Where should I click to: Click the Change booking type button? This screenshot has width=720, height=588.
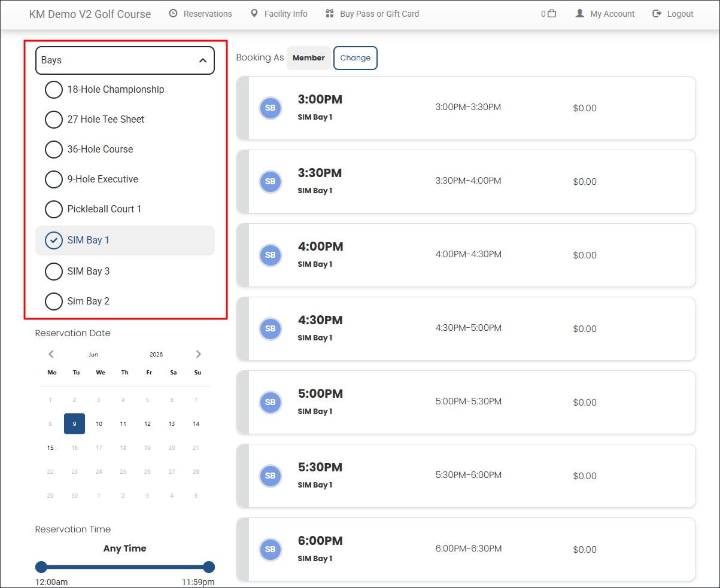(x=356, y=58)
